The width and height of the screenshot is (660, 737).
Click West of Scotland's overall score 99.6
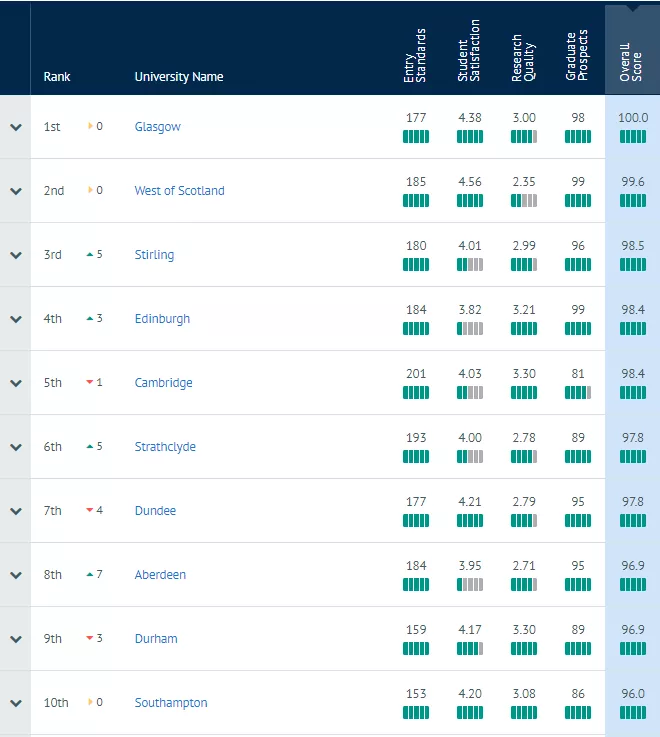pos(633,181)
